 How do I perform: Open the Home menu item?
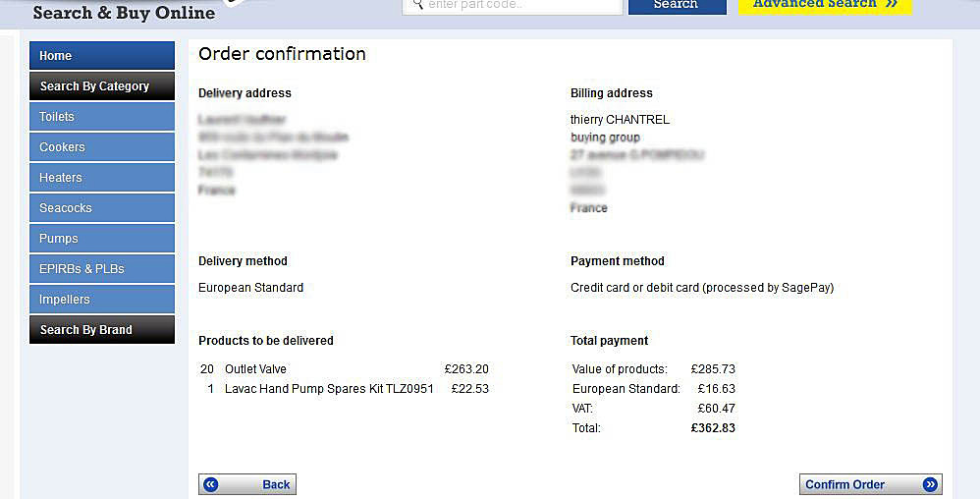pos(102,56)
